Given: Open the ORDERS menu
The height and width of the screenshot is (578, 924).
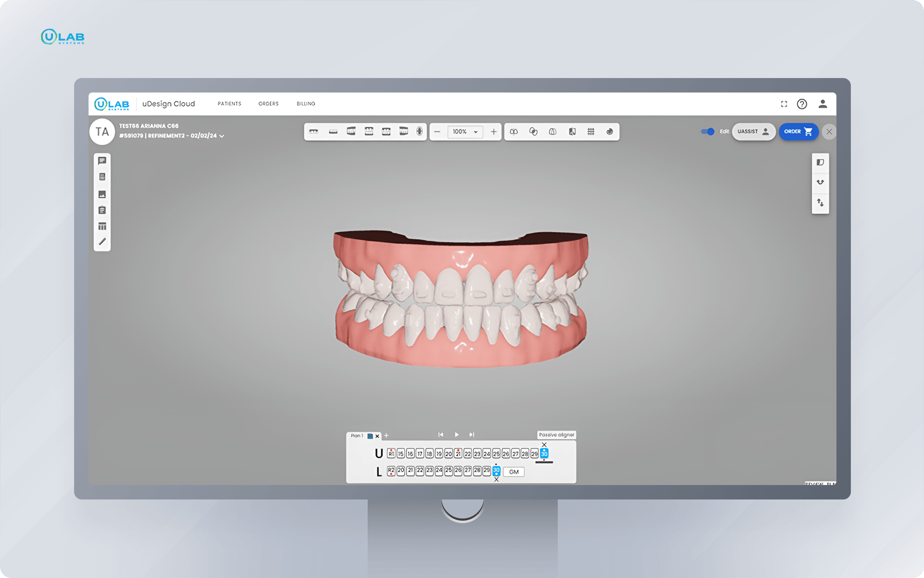Looking at the screenshot, I should 269,104.
